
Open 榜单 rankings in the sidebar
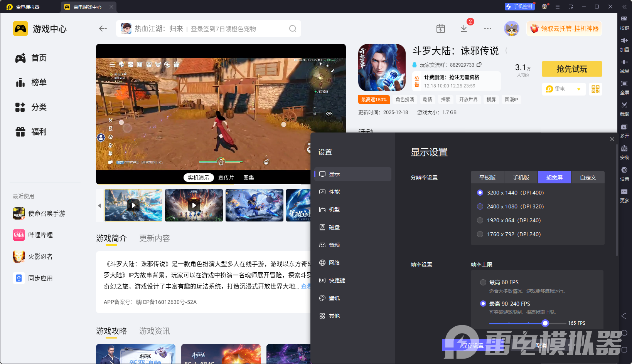pyautogui.click(x=31, y=82)
